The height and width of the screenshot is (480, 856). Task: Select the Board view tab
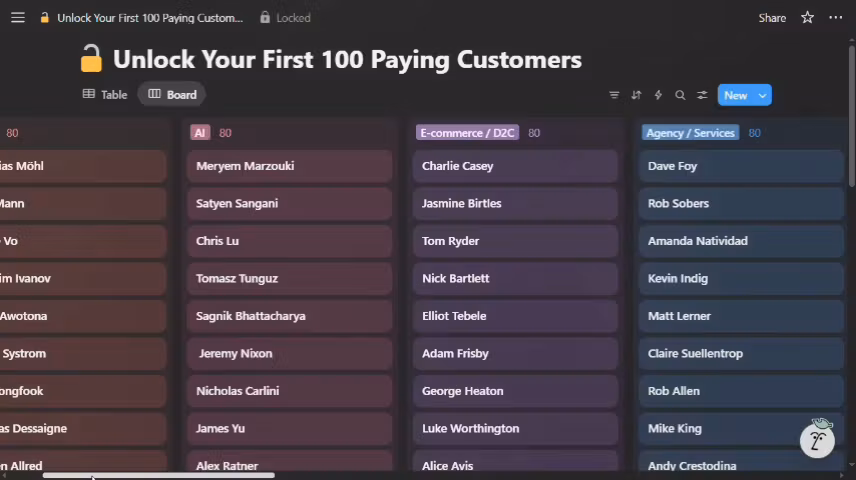[x=172, y=95]
